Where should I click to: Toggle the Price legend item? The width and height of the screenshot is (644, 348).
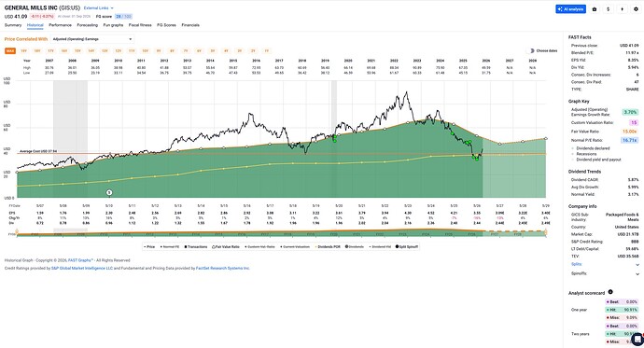149,247
